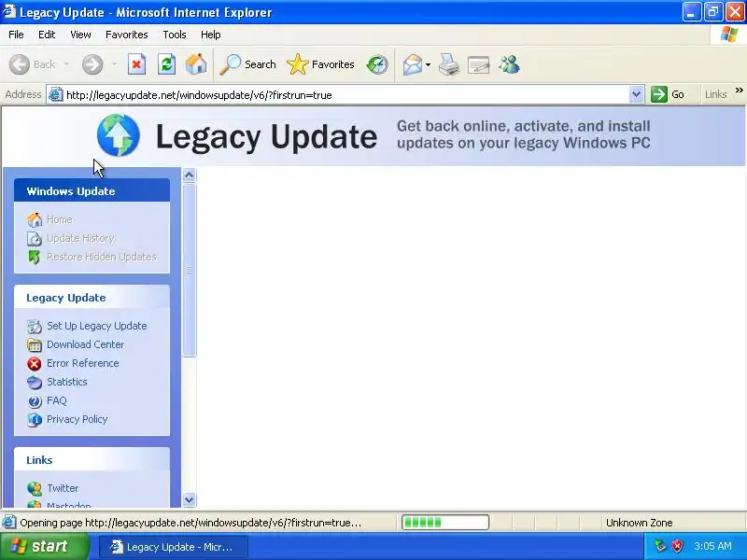Open the View menu

(x=80, y=35)
